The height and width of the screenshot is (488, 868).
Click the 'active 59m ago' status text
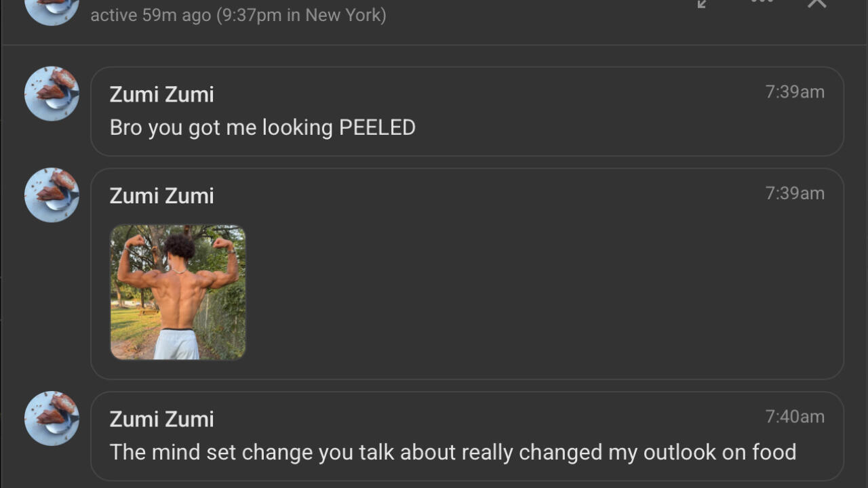151,15
